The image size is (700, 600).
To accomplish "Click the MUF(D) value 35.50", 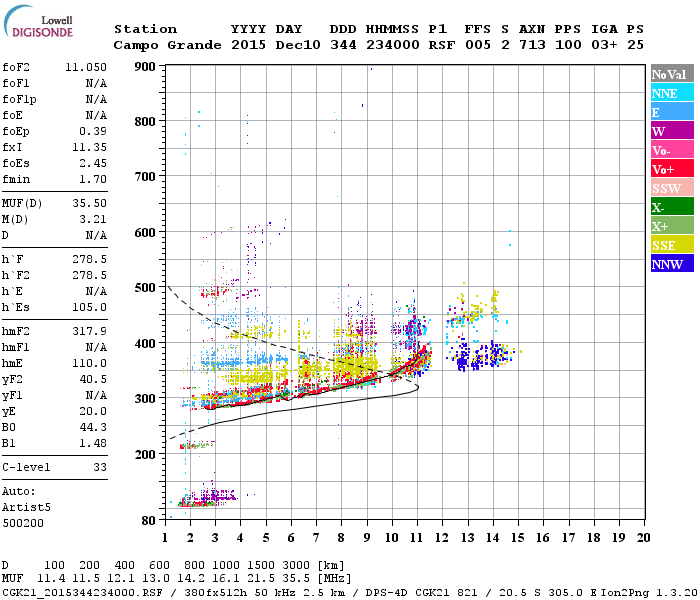I will 89,203.
